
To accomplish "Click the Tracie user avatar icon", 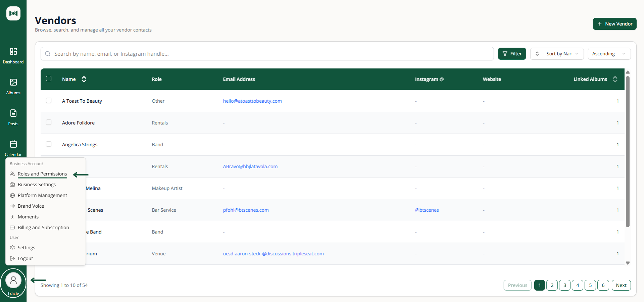I will 13,280.
